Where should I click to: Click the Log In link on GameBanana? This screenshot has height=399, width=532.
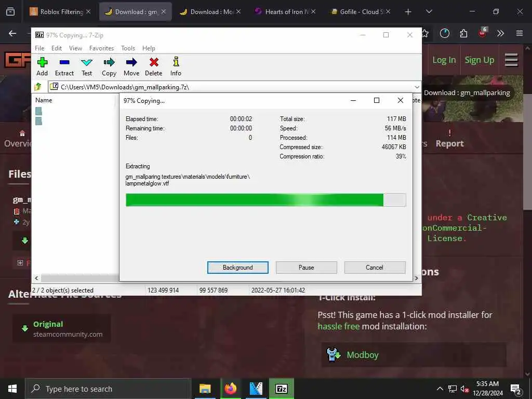tap(444, 60)
